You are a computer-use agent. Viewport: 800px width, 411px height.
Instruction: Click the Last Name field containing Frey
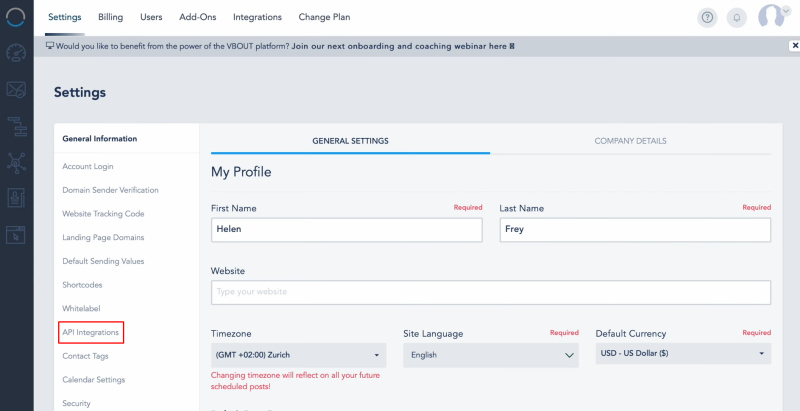(x=635, y=229)
